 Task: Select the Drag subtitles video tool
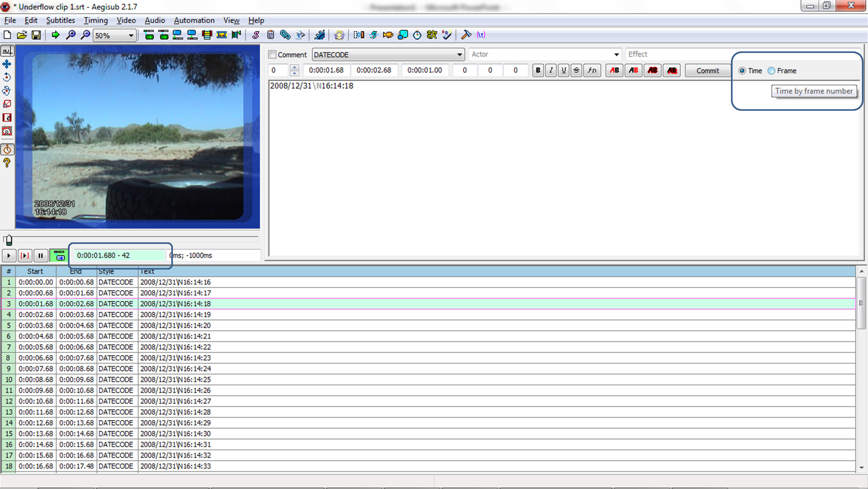[x=7, y=64]
